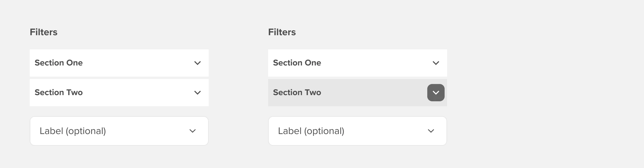Screen dimensions: 644x168
Task: Click Section One chevron in right Filters panel
Action: click(436, 63)
